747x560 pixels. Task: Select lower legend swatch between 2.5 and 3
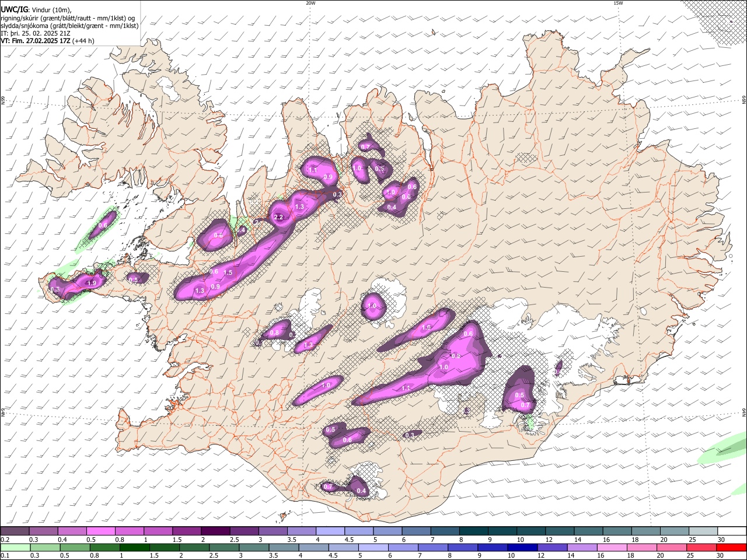click(224, 547)
